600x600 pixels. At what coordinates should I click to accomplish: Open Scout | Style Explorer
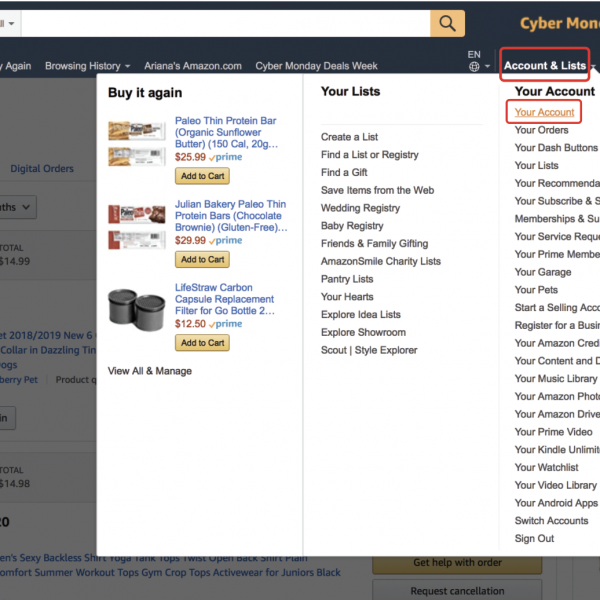[x=369, y=350]
